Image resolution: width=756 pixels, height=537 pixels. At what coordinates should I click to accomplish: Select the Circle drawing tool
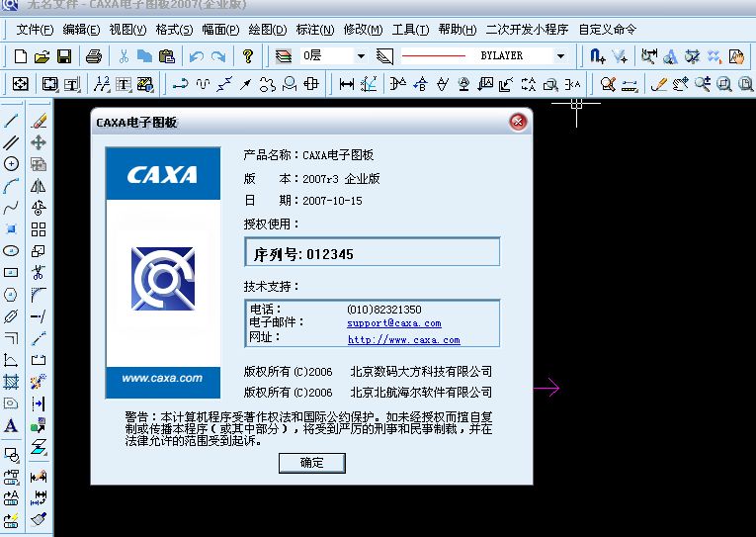tap(11, 163)
